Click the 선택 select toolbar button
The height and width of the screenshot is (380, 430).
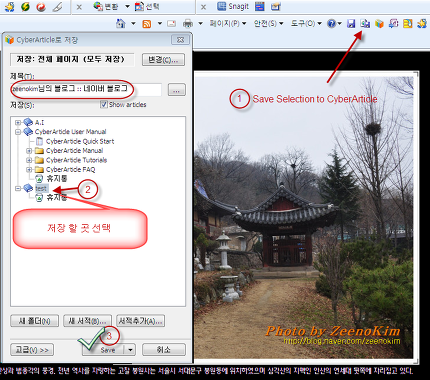coord(147,6)
